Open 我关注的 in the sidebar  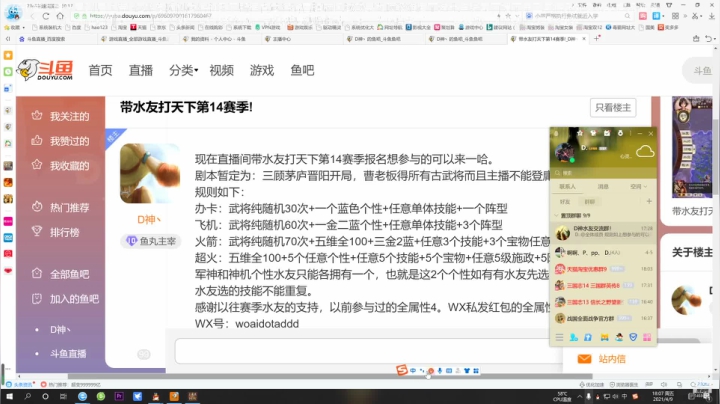tap(61, 116)
